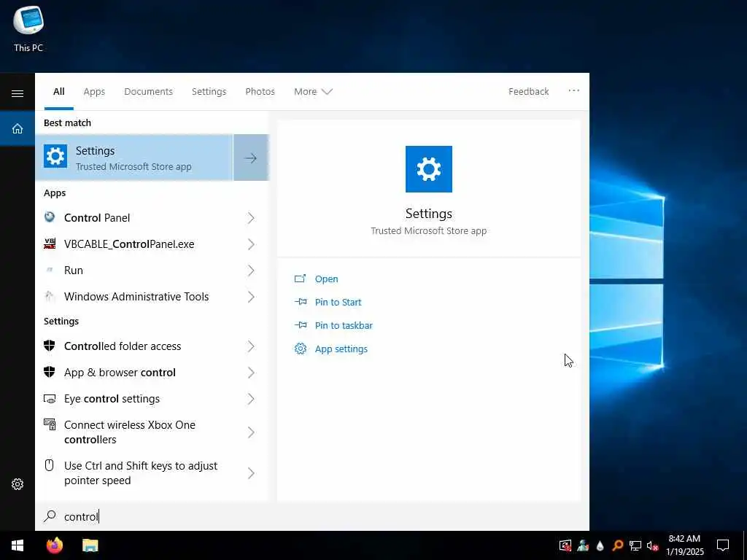Screen dimensions: 747x560
Task: Choose Pin to taskbar
Action: pyautogui.click(x=344, y=325)
